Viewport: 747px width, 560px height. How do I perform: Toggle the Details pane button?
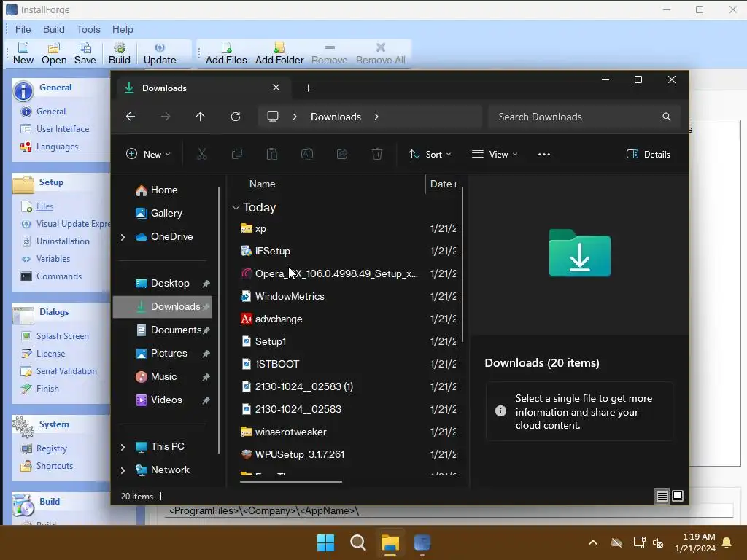pos(648,155)
